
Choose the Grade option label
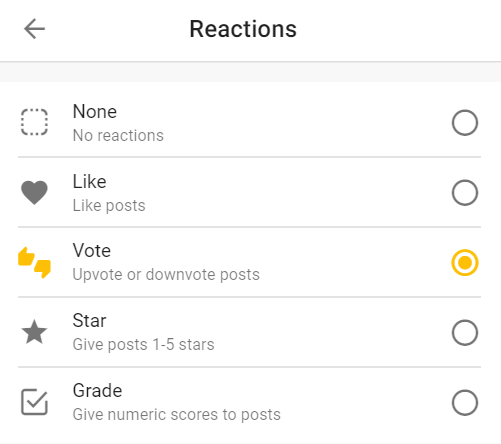(x=97, y=391)
